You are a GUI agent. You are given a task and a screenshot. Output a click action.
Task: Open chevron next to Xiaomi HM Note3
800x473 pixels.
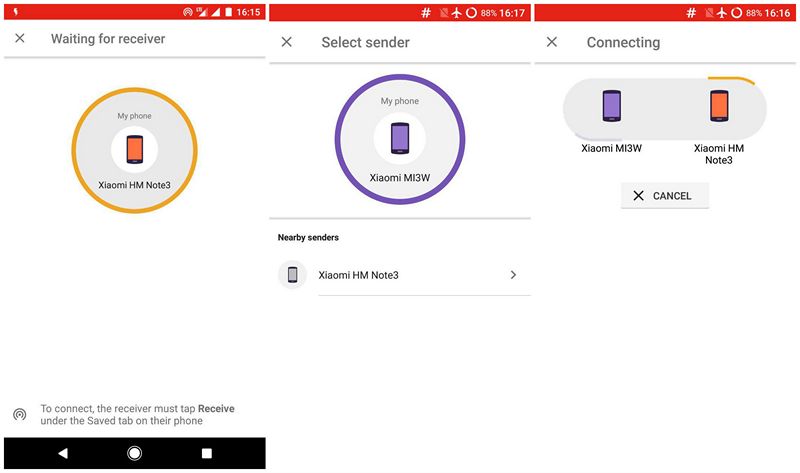(513, 275)
